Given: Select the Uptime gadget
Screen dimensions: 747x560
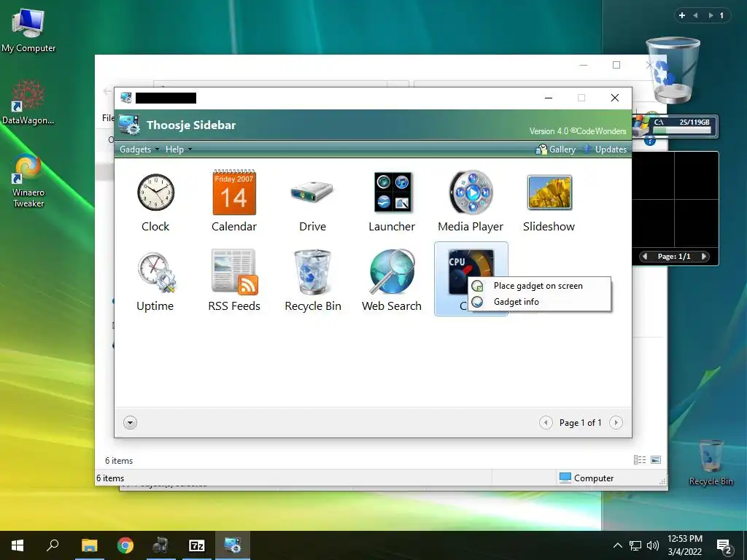Looking at the screenshot, I should 155,281.
